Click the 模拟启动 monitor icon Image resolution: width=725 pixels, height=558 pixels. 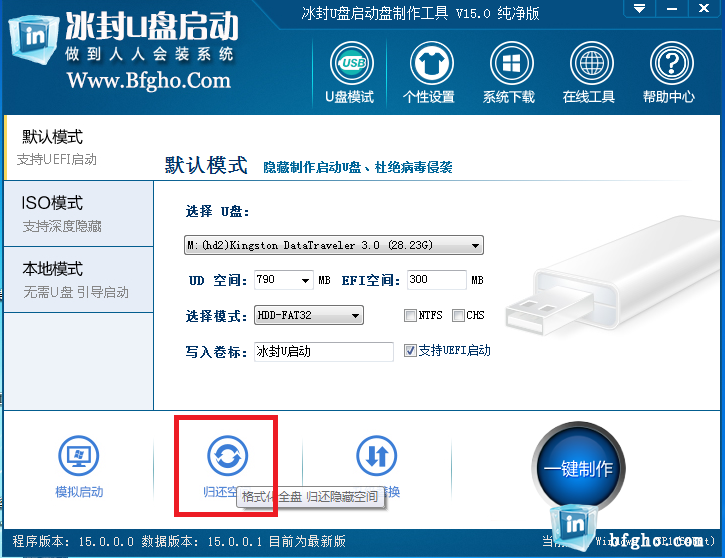pyautogui.click(x=79, y=455)
